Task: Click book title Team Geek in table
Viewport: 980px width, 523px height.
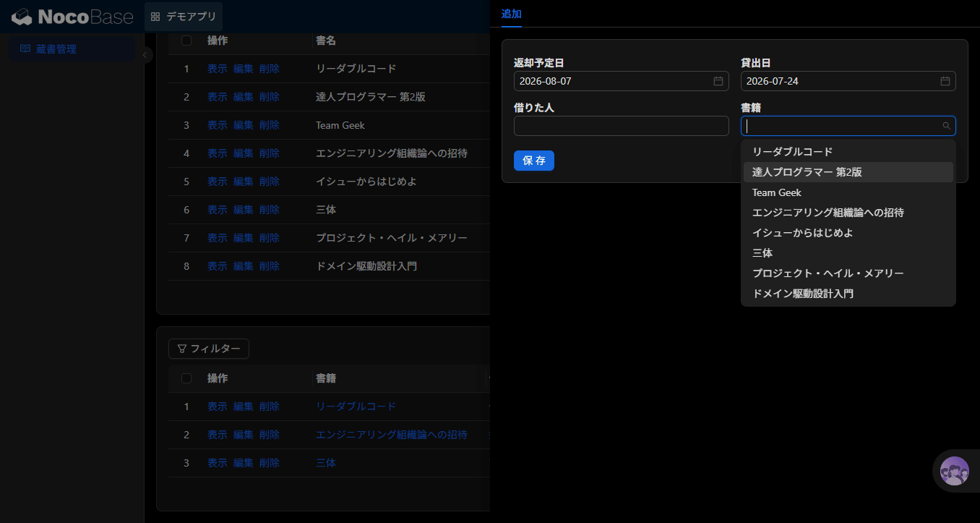Action: [x=340, y=125]
